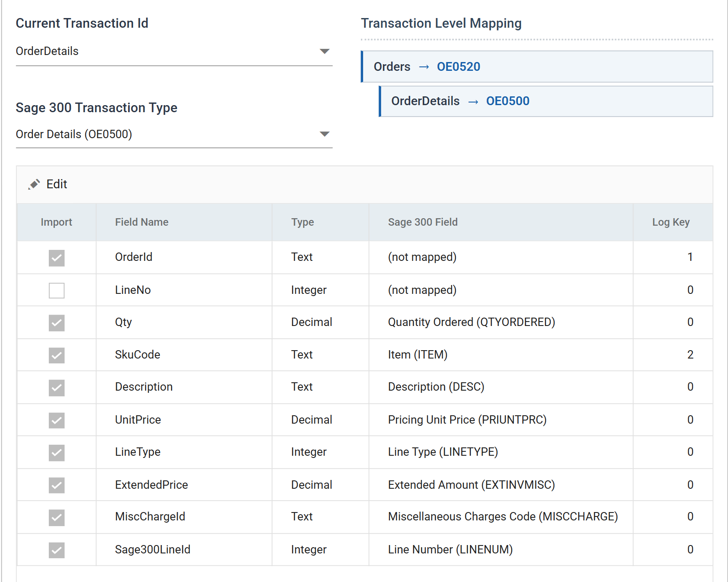Image resolution: width=728 pixels, height=582 pixels.
Task: Toggle Import checkbox for Qty
Action: (x=57, y=323)
